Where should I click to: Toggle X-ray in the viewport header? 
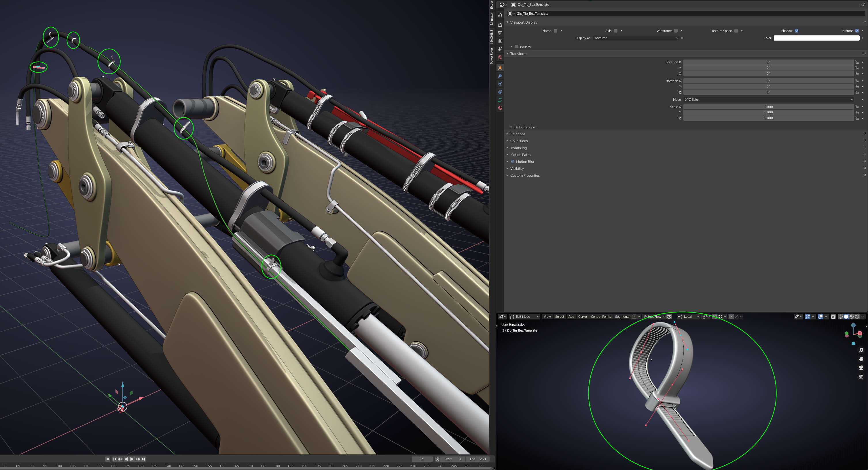[833, 317]
